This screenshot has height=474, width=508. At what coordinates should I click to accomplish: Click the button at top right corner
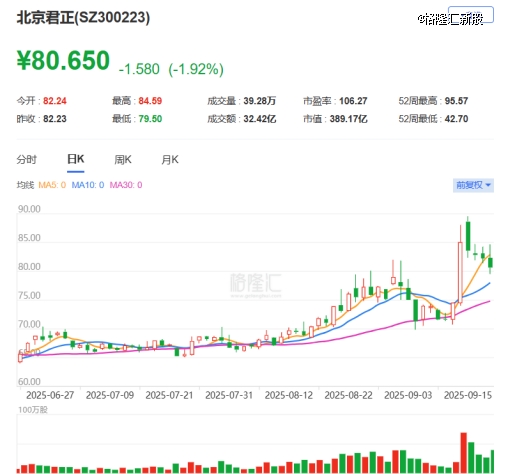click(471, 14)
